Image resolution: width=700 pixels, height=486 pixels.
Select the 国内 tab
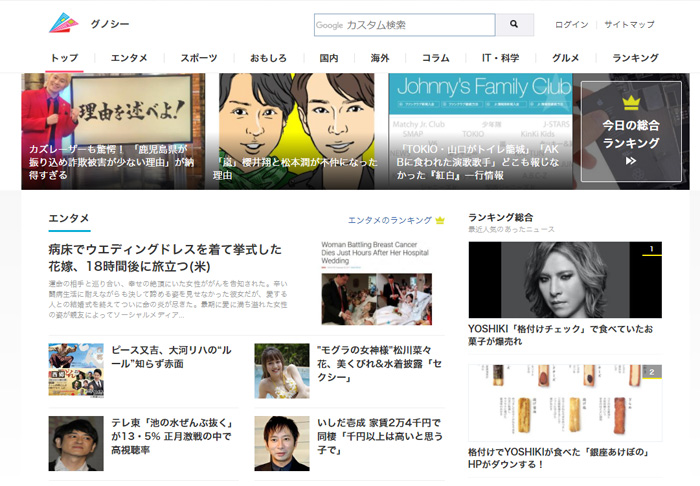[x=329, y=58]
